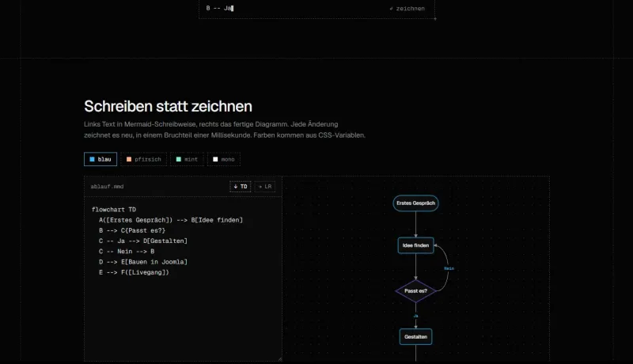The height and width of the screenshot is (364, 633).
Task: Click the code line 'flowchart TD'
Action: click(114, 210)
